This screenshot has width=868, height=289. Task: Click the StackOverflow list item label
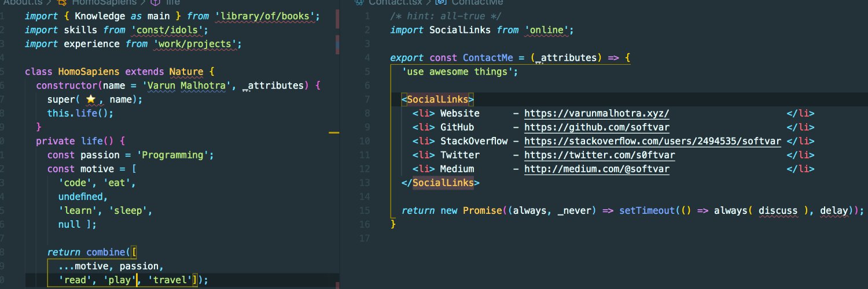[474, 141]
